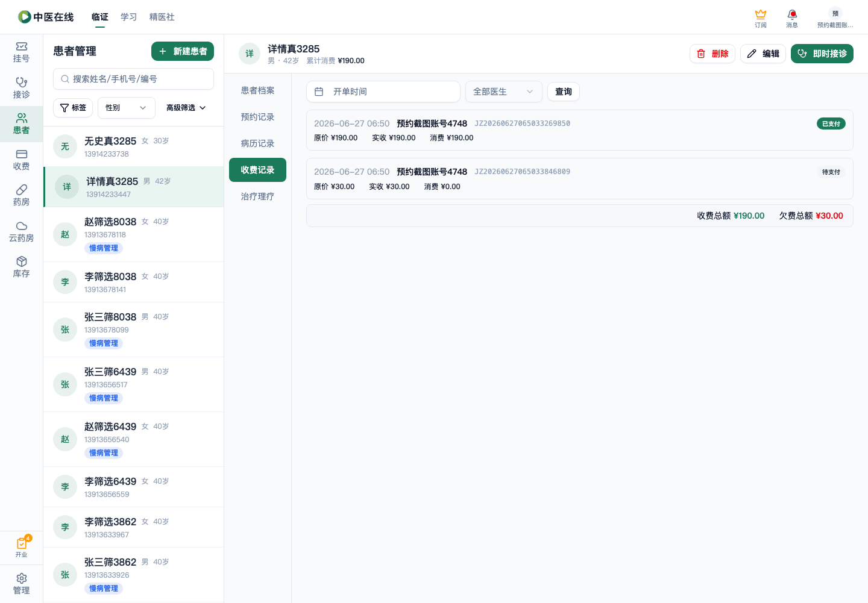Open the 消息 notification bell
This screenshot has width=868, height=603.
pyautogui.click(x=792, y=18)
